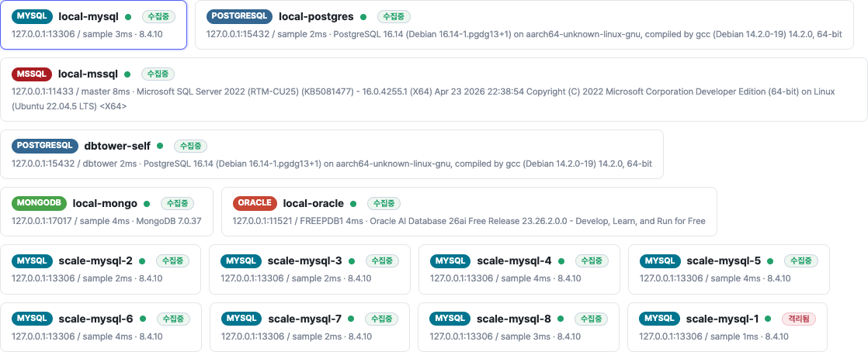Click the 수집중 badge on local-mssql
The width and height of the screenshot is (868, 352).
(158, 74)
